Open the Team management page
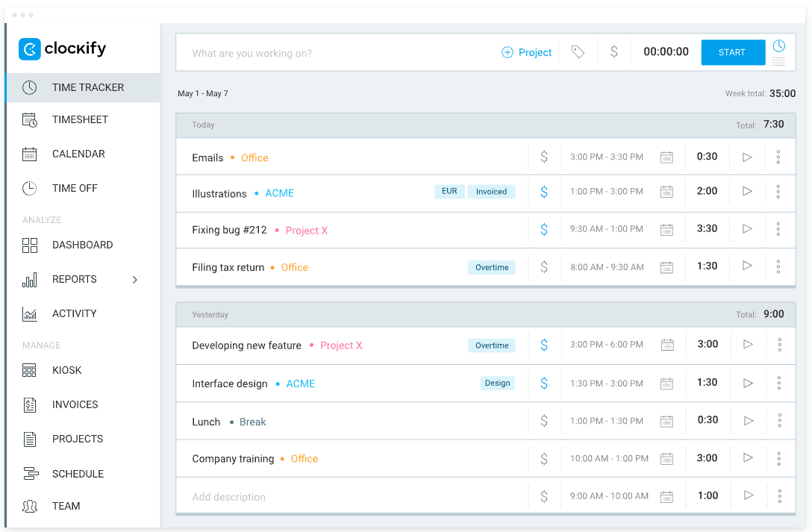 tap(66, 506)
